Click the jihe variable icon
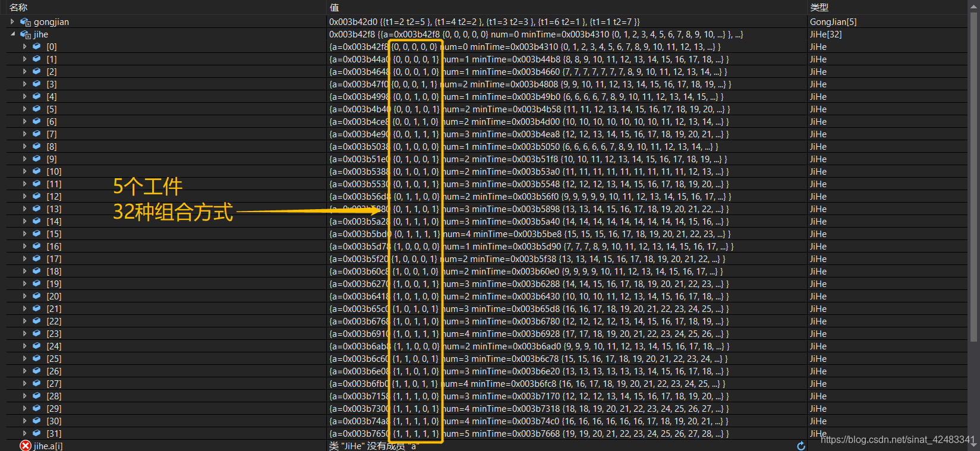 pyautogui.click(x=26, y=34)
